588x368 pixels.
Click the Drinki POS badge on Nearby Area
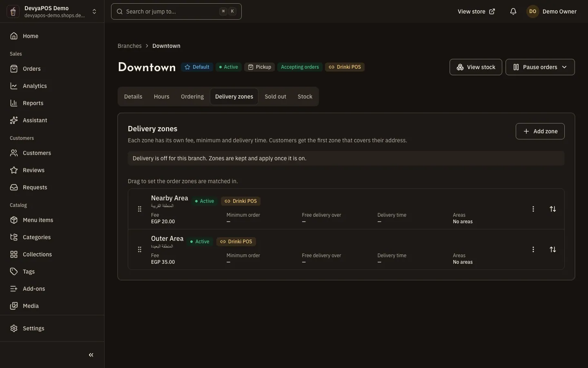tap(241, 201)
